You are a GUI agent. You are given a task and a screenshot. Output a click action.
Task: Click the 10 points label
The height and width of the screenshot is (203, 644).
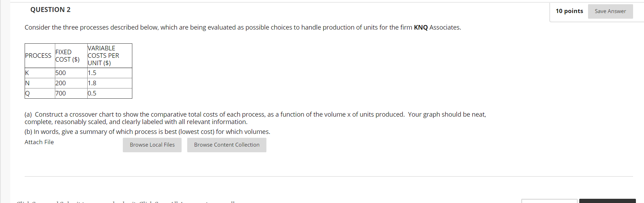click(569, 11)
